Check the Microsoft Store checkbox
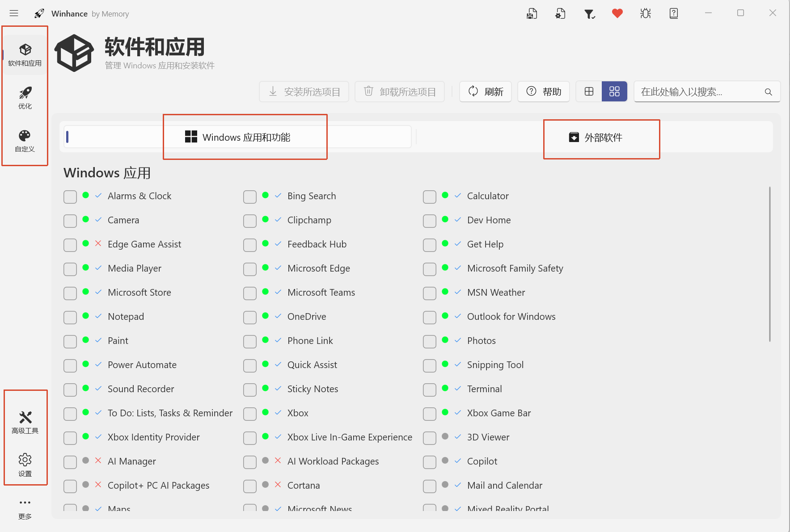Screen dimensions: 790x532 click(x=70, y=293)
